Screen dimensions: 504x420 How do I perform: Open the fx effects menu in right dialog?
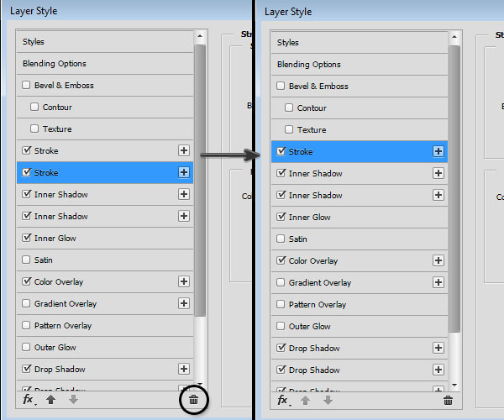pyautogui.click(x=284, y=401)
